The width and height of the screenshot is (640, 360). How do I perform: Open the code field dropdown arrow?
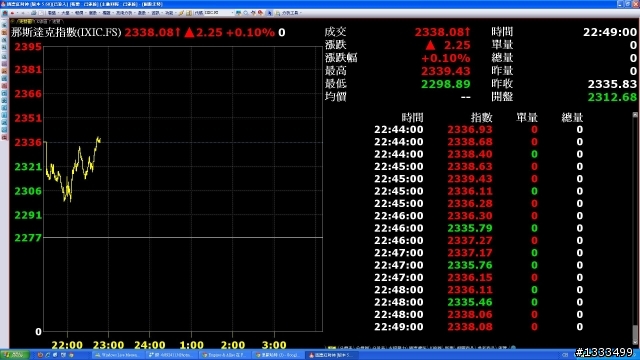[232, 13]
